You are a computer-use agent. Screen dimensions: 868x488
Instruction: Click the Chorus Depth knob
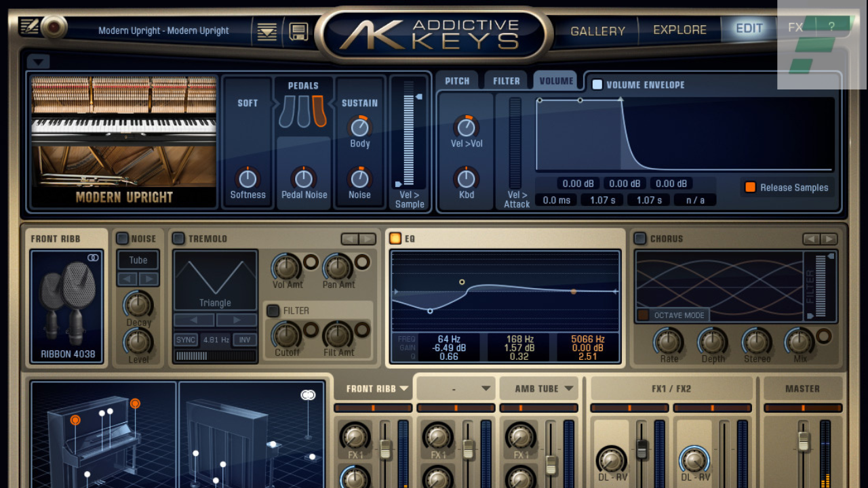tap(713, 341)
